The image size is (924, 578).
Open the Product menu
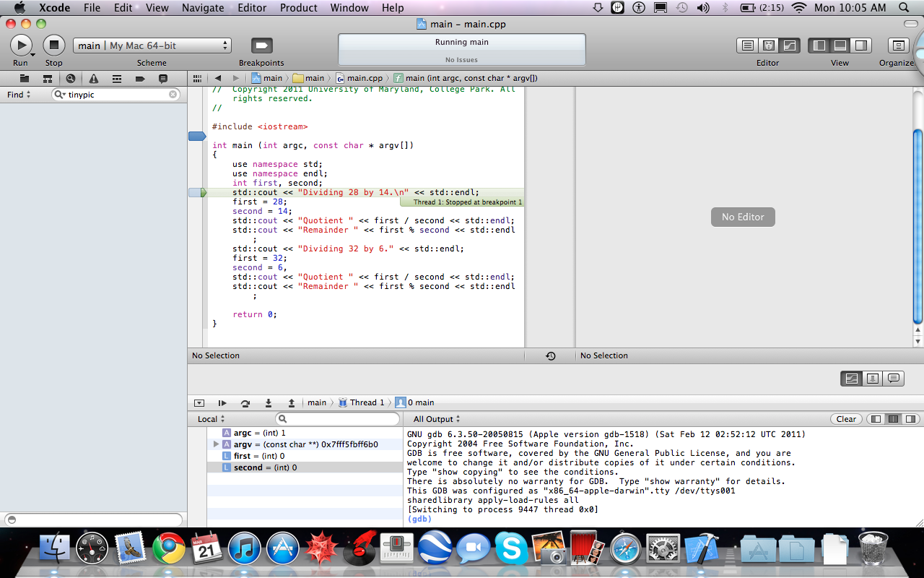[x=298, y=8]
